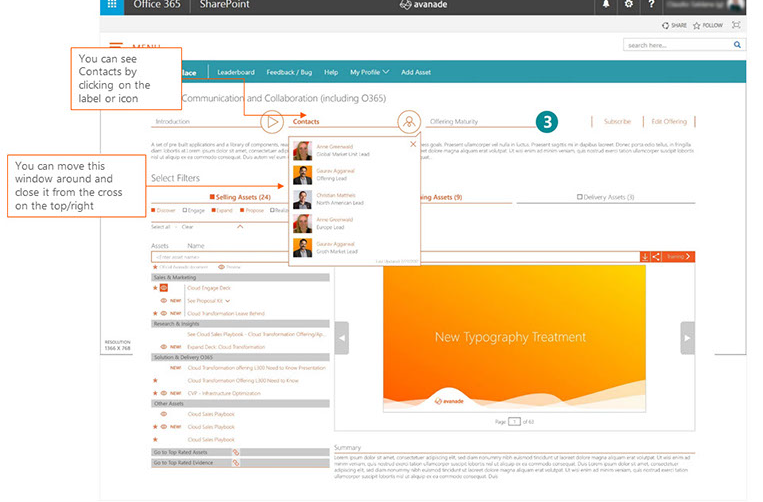Expand the My Profile dropdown

pyautogui.click(x=370, y=72)
